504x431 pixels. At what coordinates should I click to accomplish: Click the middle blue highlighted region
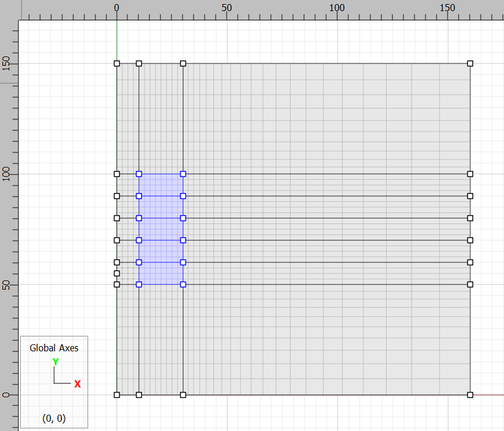(161, 229)
